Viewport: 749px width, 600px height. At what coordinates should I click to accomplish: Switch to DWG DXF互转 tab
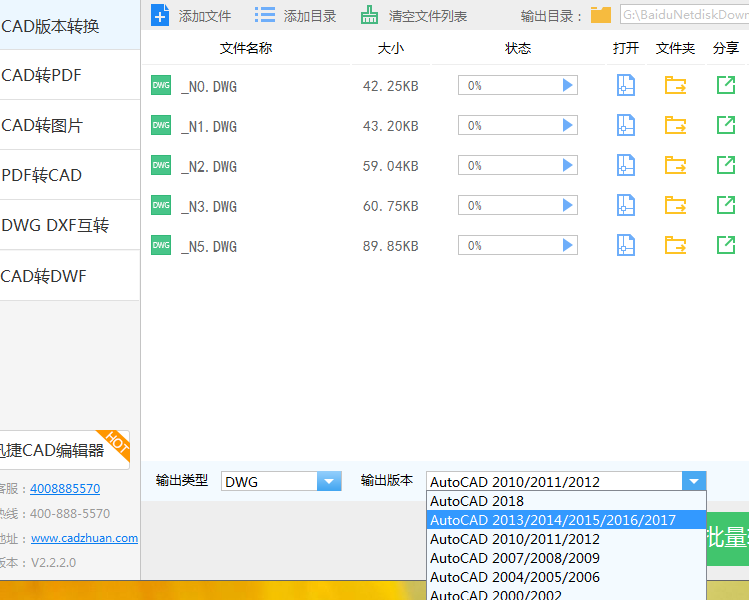(70, 225)
